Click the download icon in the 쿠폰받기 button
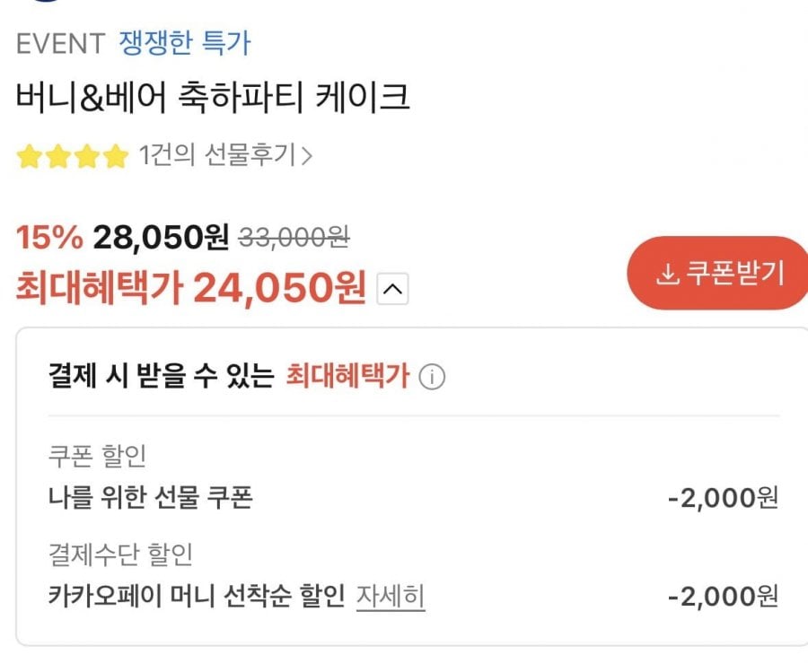The height and width of the screenshot is (672, 808). (x=666, y=275)
